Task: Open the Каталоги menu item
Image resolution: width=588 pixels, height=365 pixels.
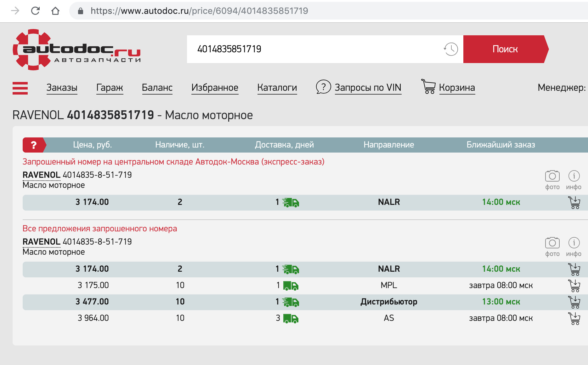Action: (277, 88)
